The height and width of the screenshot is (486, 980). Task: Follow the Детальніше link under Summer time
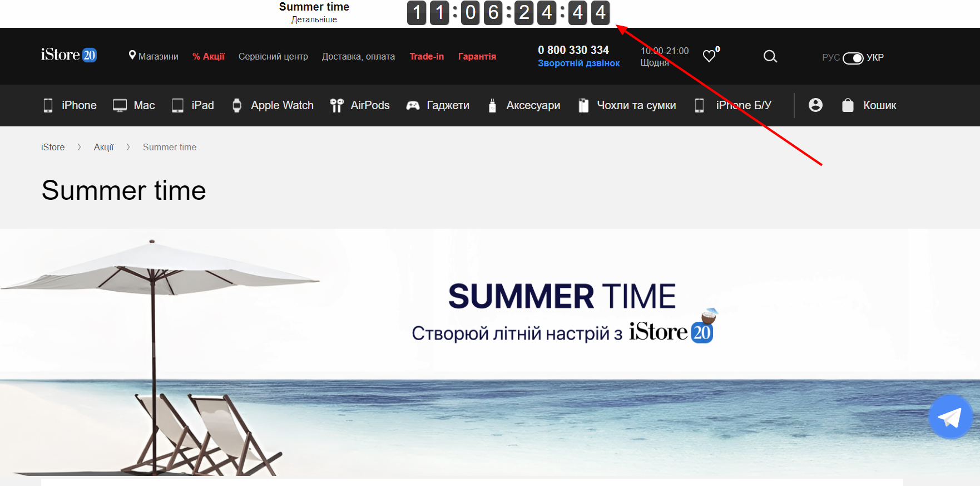314,19
